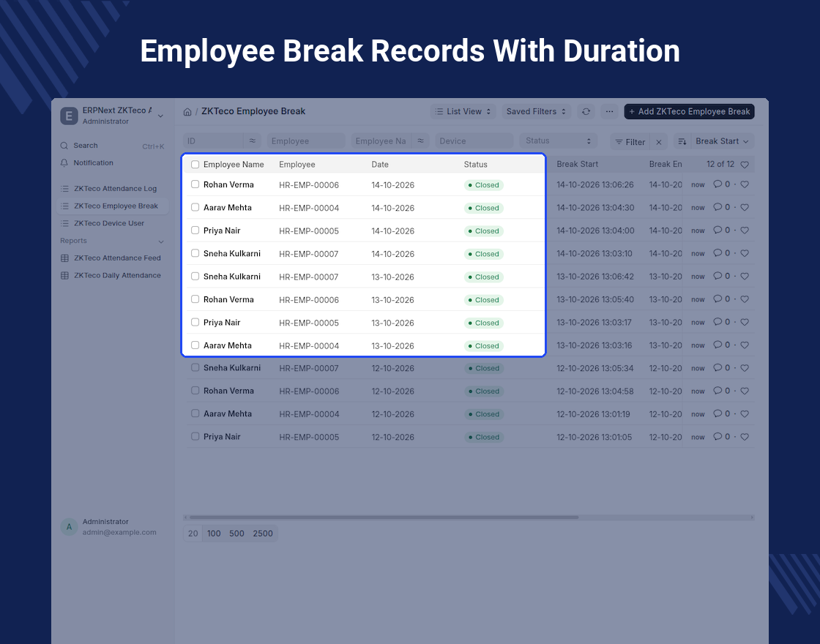820x644 pixels.
Task: Open ZKTeco Daily Attendance report
Action: click(x=113, y=275)
